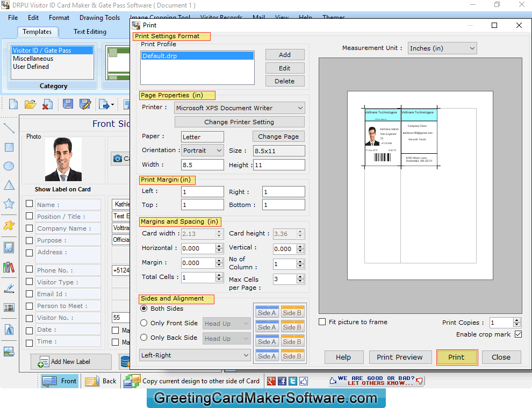The height and width of the screenshot is (408, 532).
Task: Select the Star shape tool
Action: pos(9,204)
